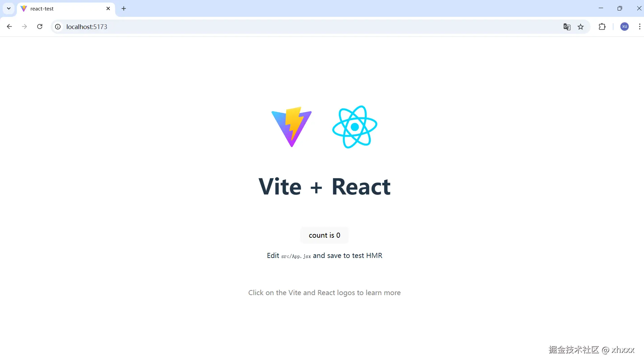Go back to the previous page
The width and height of the screenshot is (644, 364).
[x=9, y=27]
